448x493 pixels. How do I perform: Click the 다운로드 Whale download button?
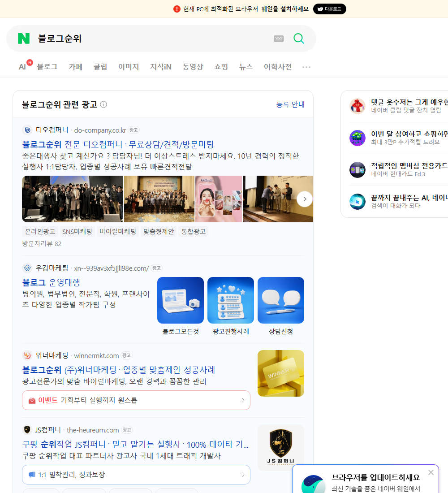329,9
